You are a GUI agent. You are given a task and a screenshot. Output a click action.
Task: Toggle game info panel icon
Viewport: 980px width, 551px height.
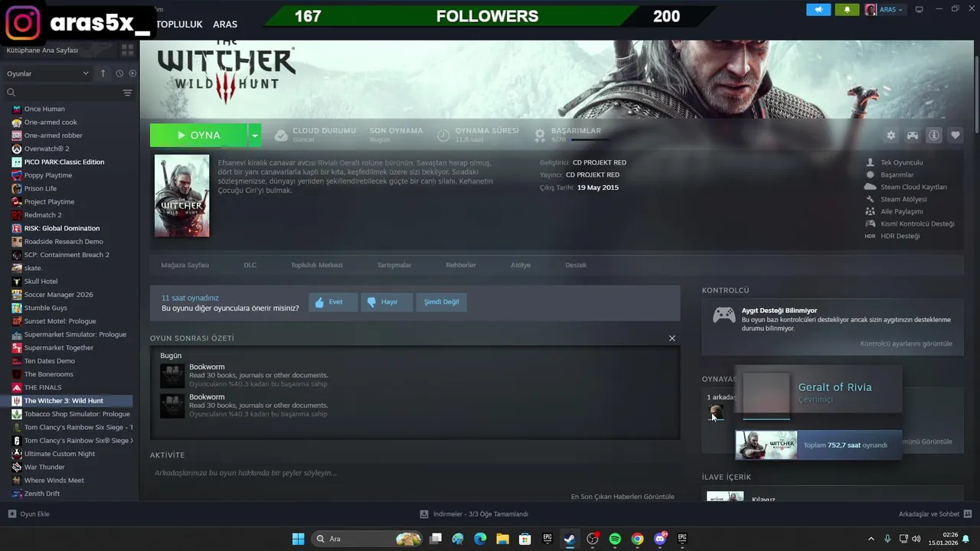(x=934, y=135)
